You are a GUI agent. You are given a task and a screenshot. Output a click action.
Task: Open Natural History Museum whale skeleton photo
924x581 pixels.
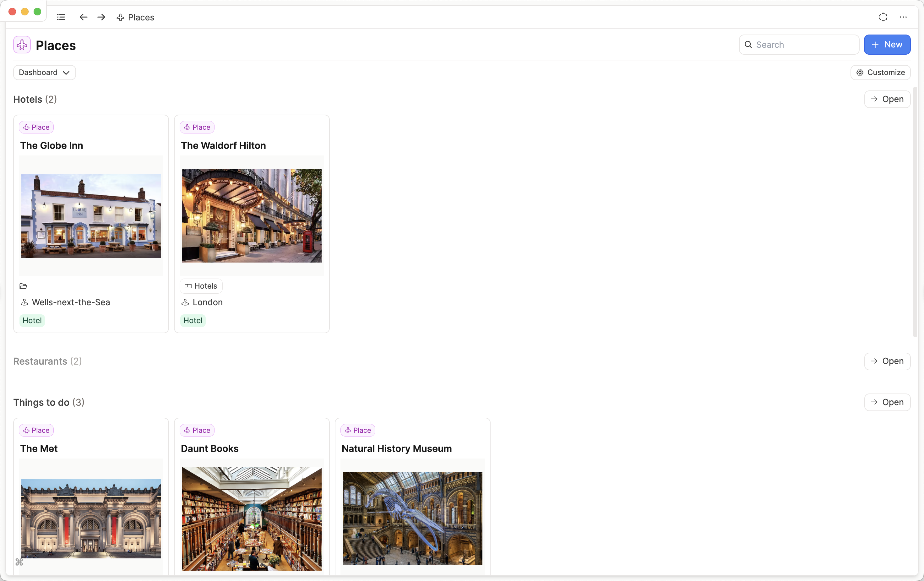(x=412, y=519)
